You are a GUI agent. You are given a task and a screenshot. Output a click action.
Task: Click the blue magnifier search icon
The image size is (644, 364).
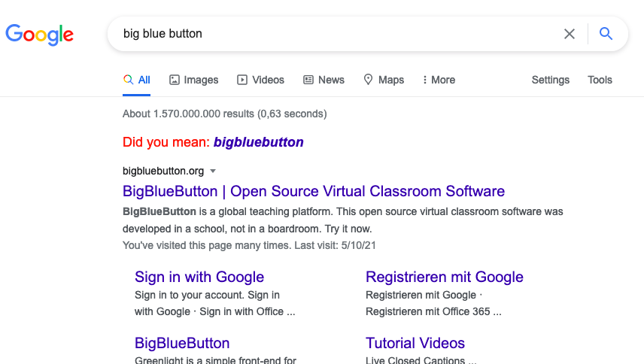point(606,34)
